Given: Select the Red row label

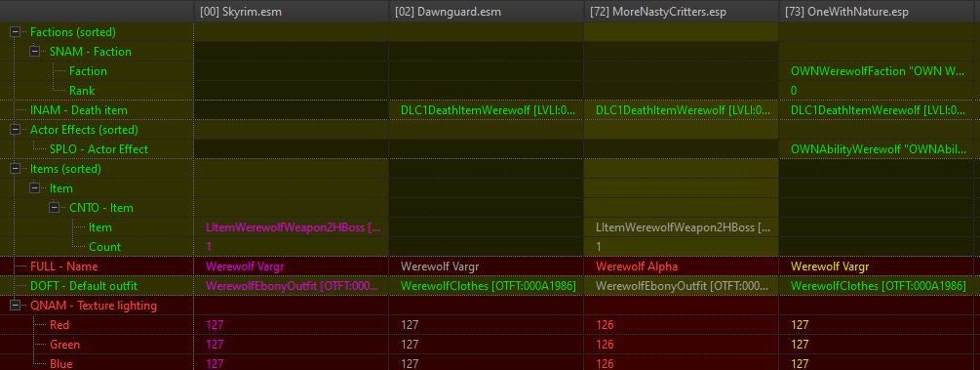Looking at the screenshot, I should (59, 325).
